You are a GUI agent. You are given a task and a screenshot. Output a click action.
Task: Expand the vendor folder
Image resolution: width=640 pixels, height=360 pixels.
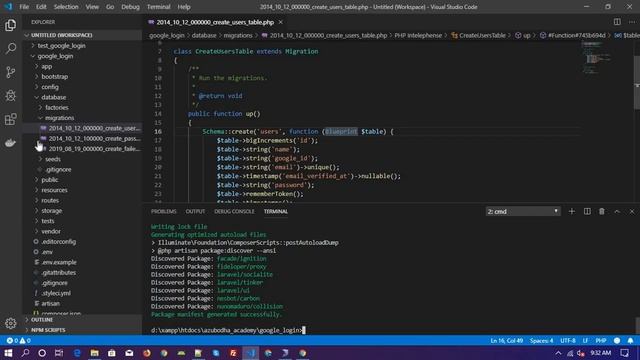coord(82,231)
